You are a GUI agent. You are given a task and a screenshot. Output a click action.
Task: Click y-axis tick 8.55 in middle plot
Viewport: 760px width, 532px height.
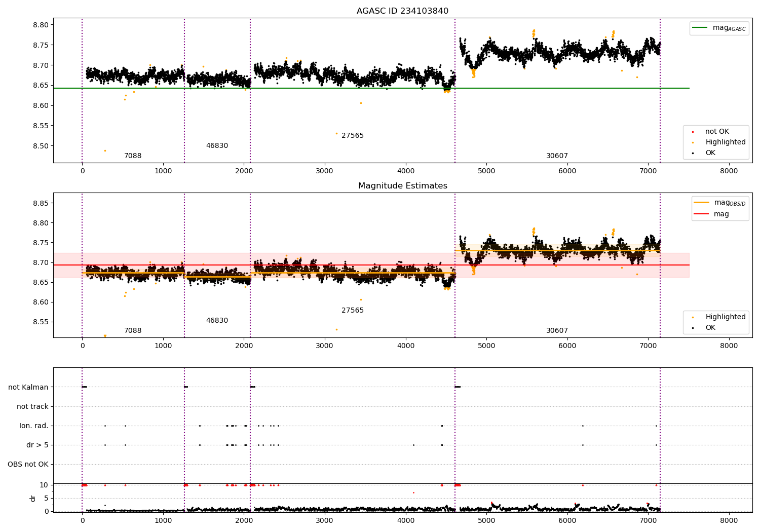click(x=41, y=322)
